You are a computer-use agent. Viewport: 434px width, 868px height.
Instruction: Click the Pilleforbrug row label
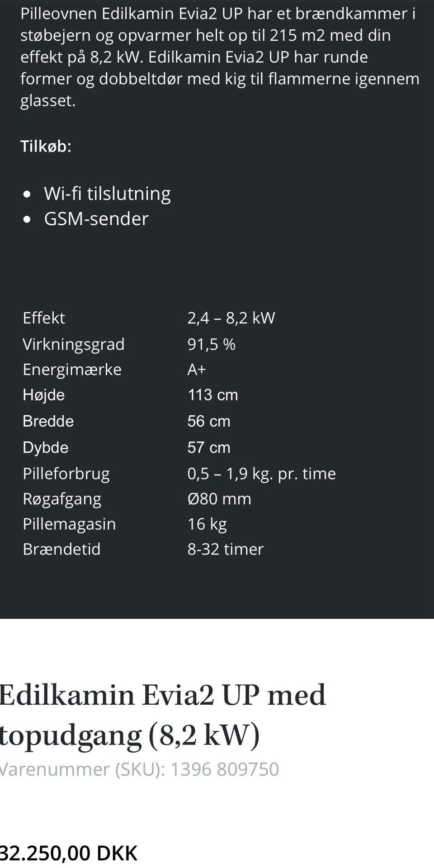(x=66, y=474)
